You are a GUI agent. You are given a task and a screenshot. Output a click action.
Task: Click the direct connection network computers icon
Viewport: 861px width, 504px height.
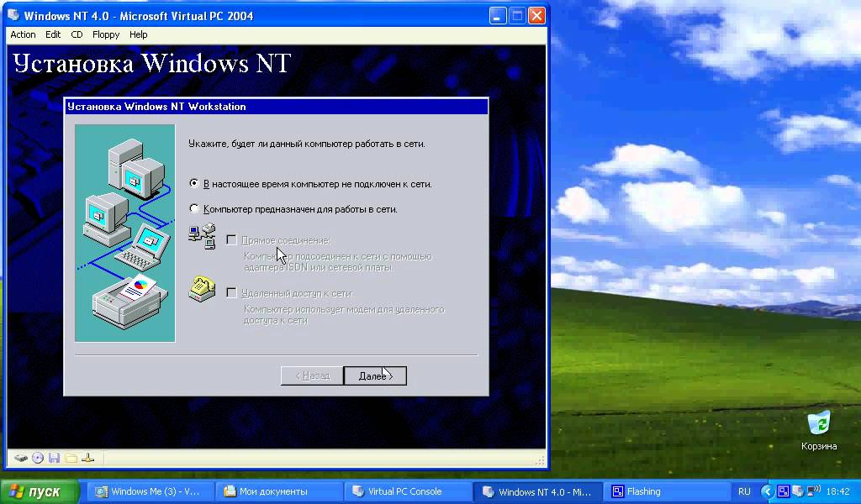tap(202, 236)
